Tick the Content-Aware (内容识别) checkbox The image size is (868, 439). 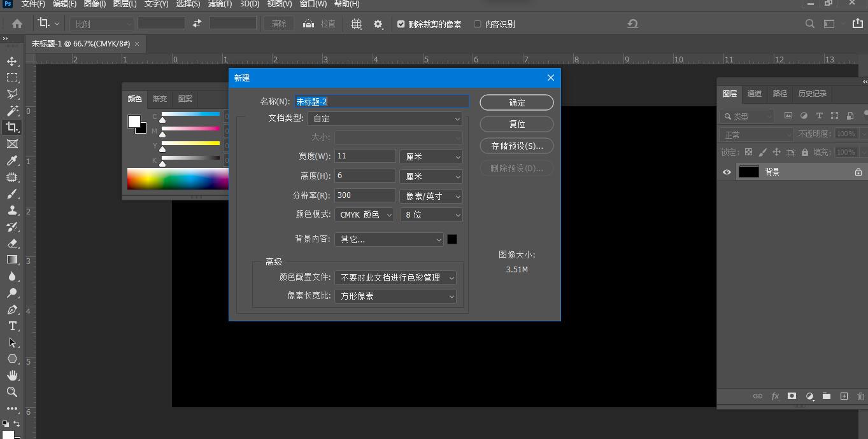pyautogui.click(x=478, y=24)
